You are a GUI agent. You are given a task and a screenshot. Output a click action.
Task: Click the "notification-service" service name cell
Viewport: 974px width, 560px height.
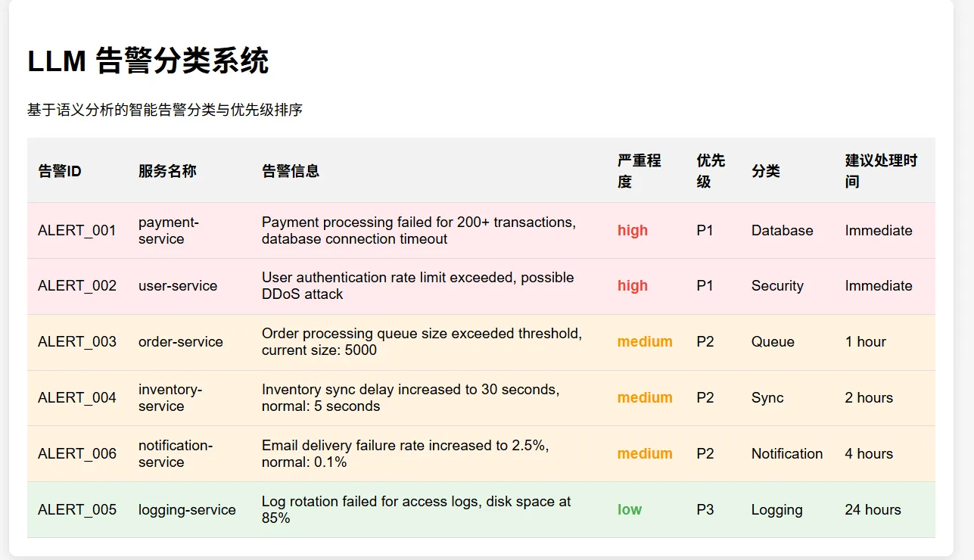(176, 454)
